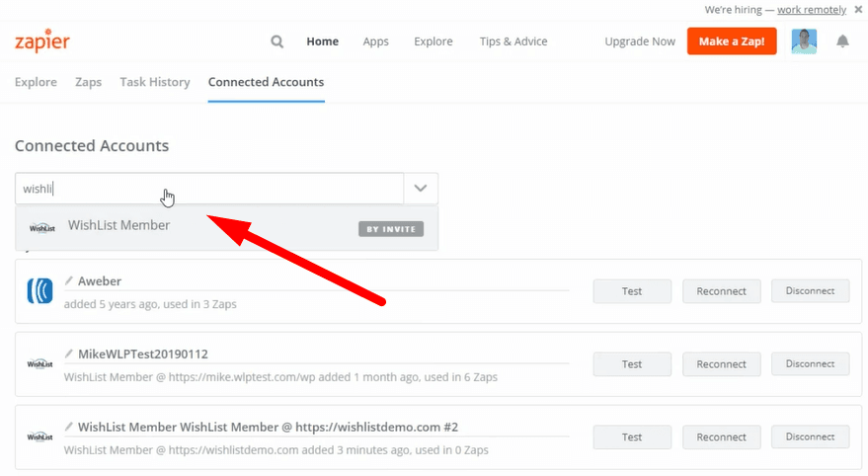This screenshot has width=868, height=476.
Task: Click the WishList Member @ https://wishlistdemo.com #2 title
Action: pyautogui.click(x=268, y=428)
